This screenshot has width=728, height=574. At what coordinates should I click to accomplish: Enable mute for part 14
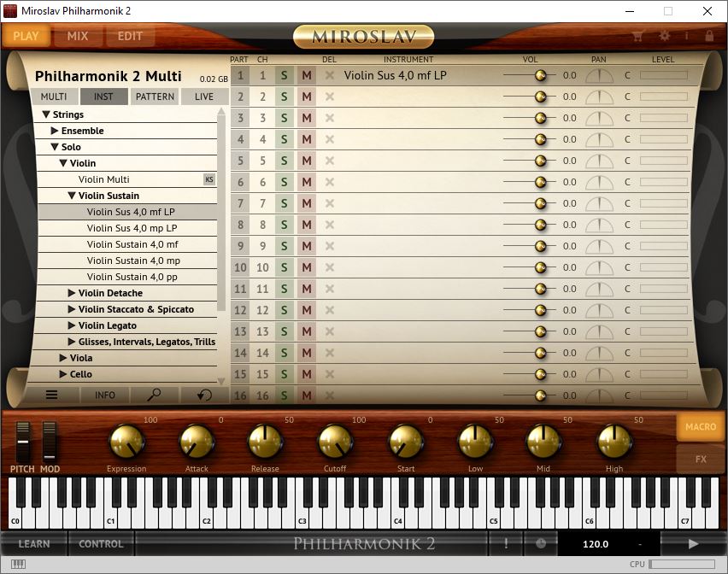click(307, 353)
